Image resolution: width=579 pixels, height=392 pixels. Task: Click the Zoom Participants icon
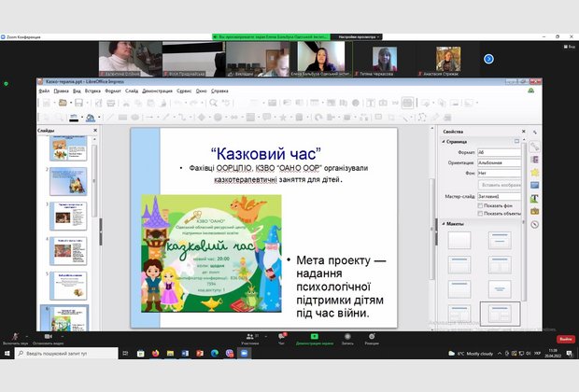pos(249,337)
